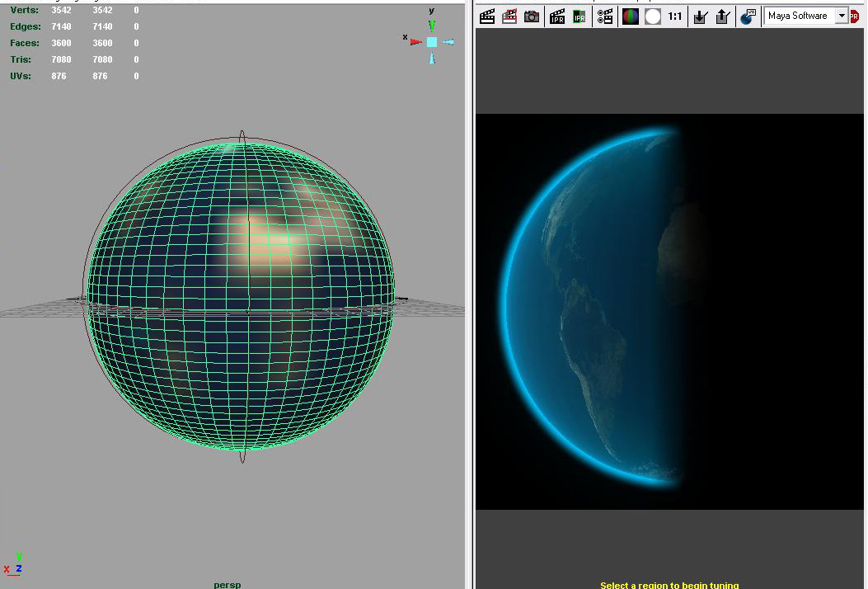Click the view cube center square
The width and height of the screenshot is (868, 589).
coord(432,41)
